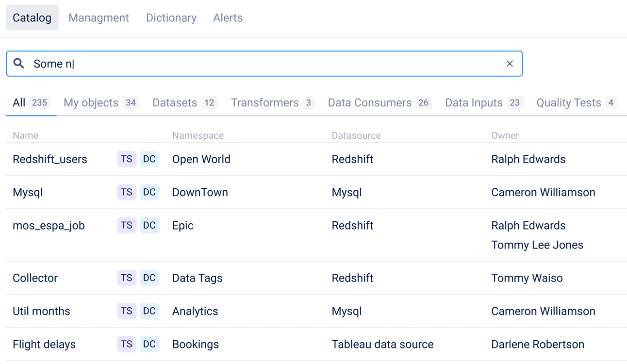The image size is (627, 364).
Task: Switch to the Managment tab
Action: tap(99, 18)
